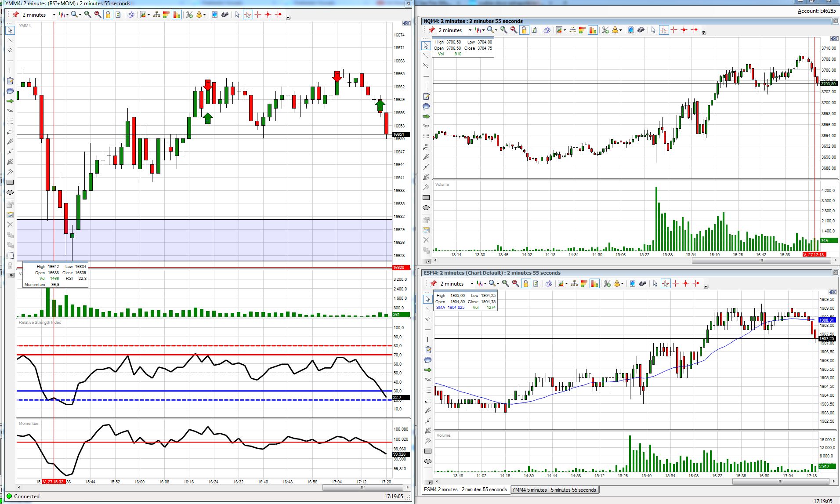Image resolution: width=840 pixels, height=504 pixels.
Task: Click horizontal scrollbar under NQM4 volume chart
Action: point(760,261)
